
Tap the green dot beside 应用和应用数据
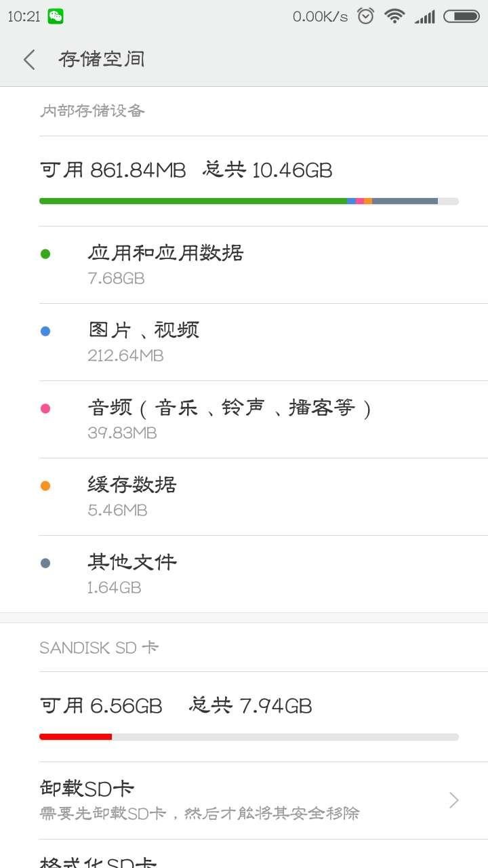tap(45, 254)
